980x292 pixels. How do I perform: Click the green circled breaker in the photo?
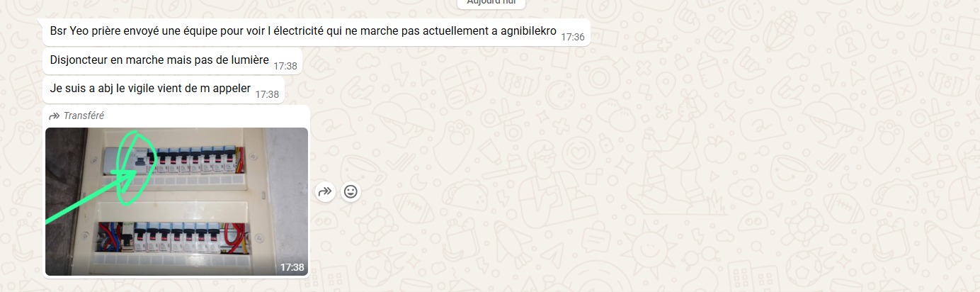[x=138, y=162]
